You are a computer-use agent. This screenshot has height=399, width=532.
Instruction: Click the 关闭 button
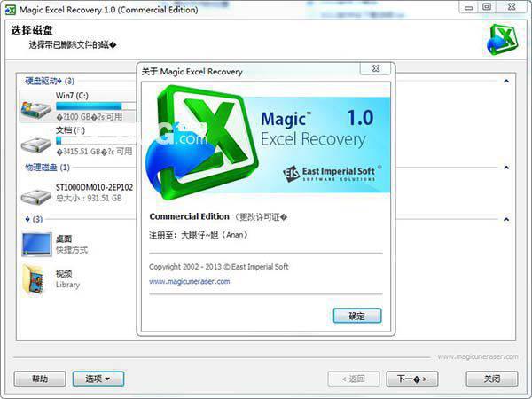492,379
